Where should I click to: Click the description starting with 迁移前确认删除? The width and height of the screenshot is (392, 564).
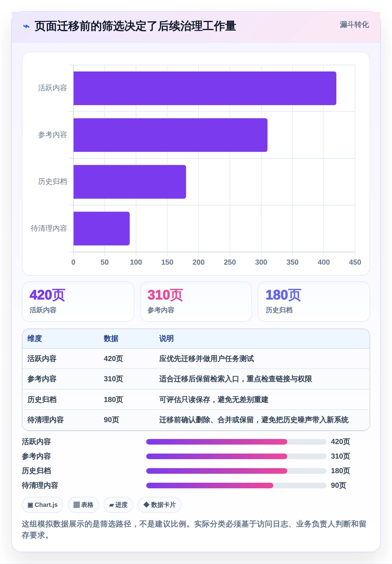click(x=254, y=420)
